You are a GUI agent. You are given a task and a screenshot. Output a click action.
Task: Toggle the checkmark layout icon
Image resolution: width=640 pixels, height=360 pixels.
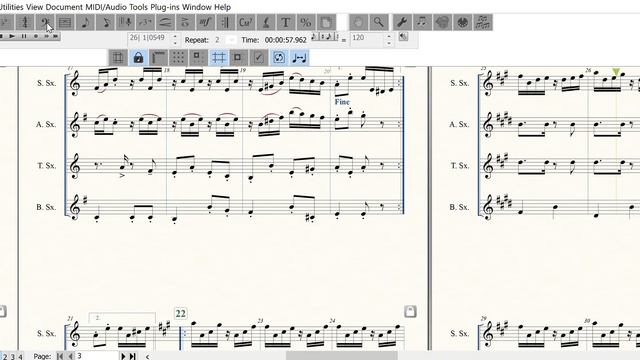258,58
